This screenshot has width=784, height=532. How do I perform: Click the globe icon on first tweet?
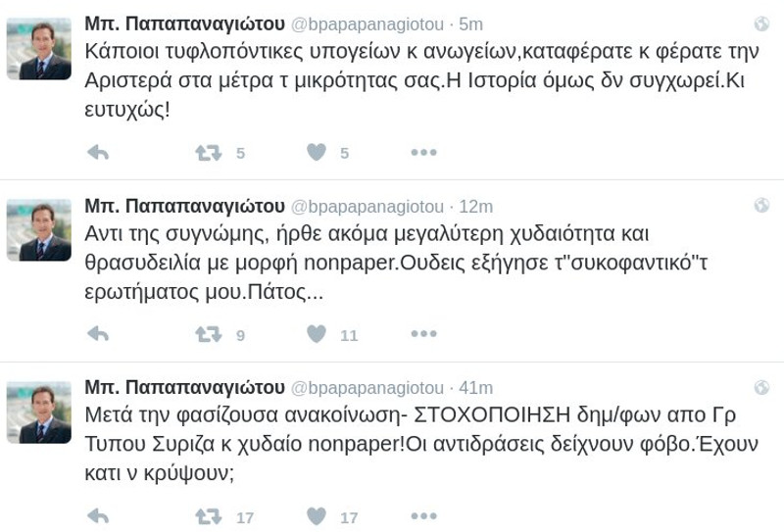(761, 24)
